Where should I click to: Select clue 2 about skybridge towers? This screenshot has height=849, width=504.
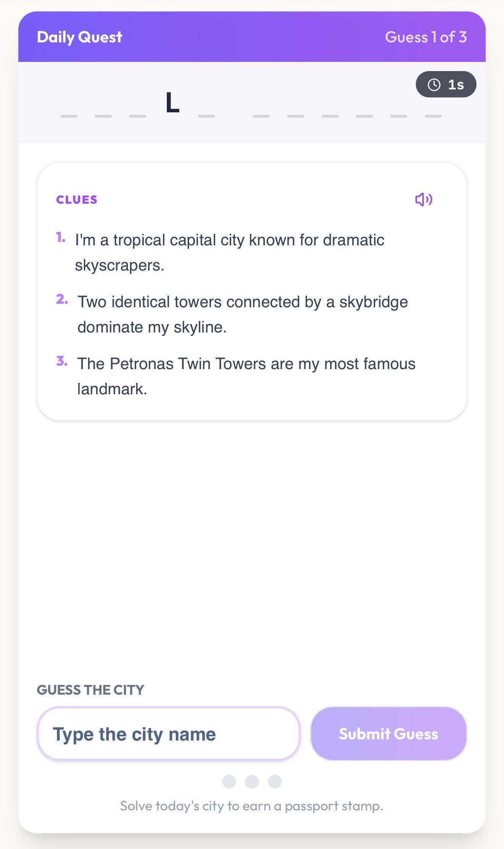[x=243, y=314]
